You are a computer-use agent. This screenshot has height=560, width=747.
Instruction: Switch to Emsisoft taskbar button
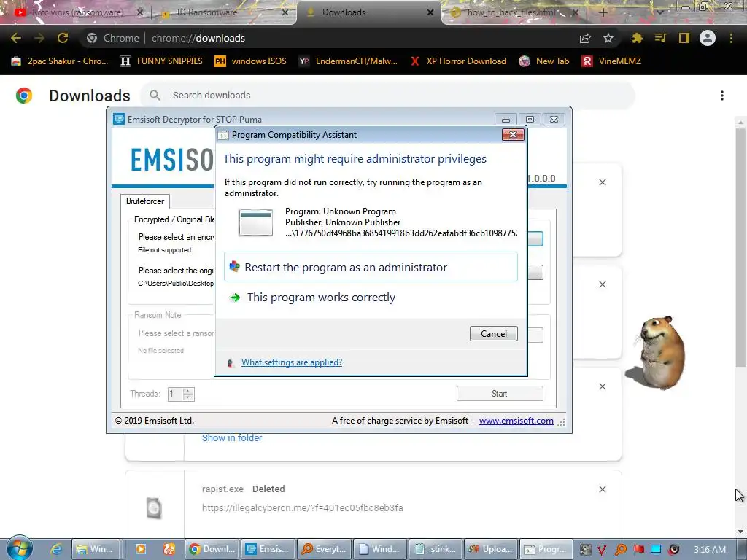tap(268, 549)
